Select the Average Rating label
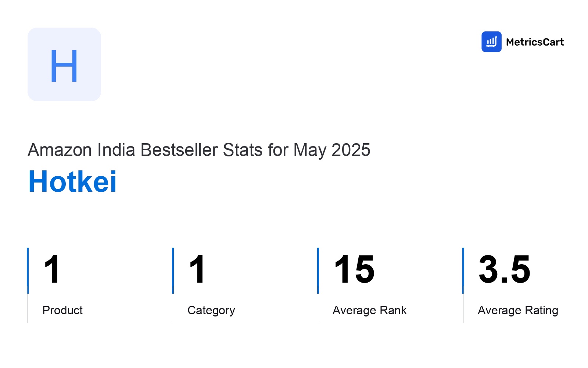The width and height of the screenshot is (588, 368). (x=518, y=311)
